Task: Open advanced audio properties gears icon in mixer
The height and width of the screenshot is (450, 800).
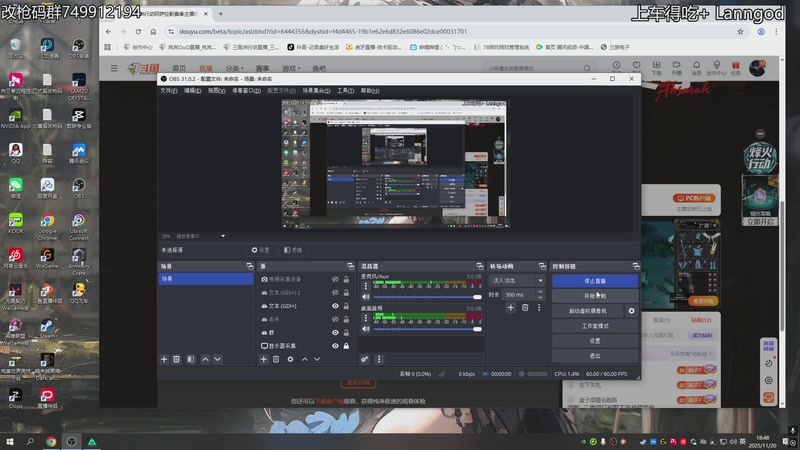Action: pos(364,359)
